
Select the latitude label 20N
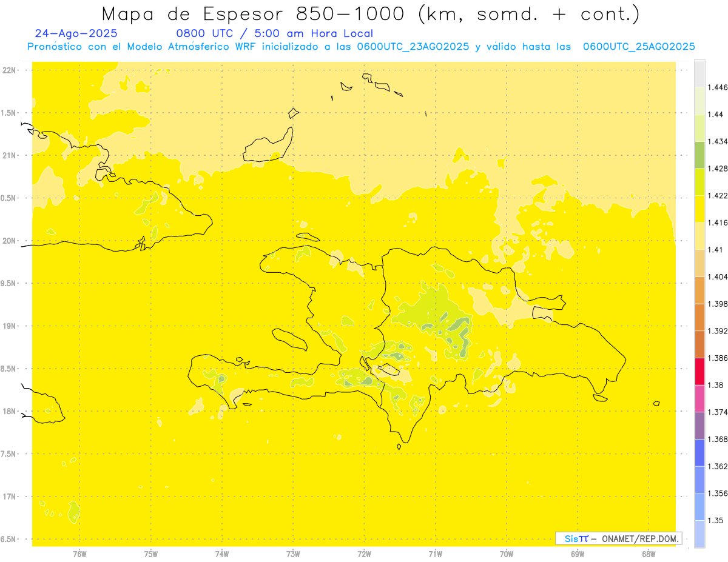pos(10,241)
